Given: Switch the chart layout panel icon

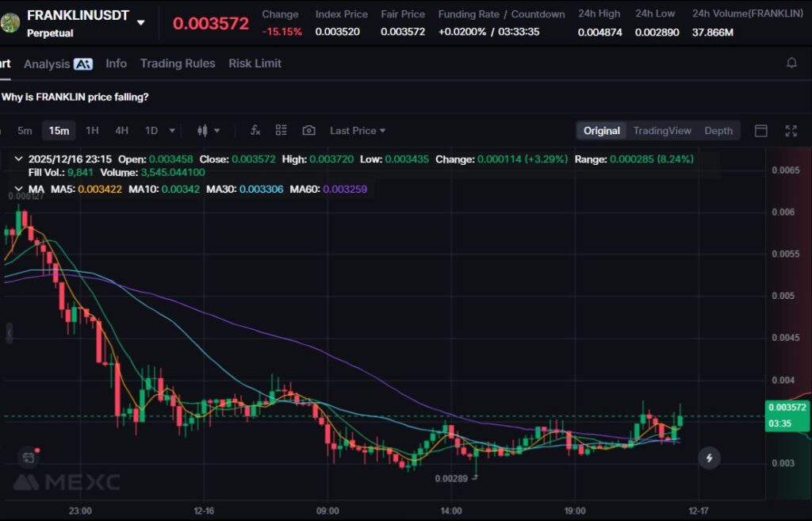Looking at the screenshot, I should tap(761, 131).
